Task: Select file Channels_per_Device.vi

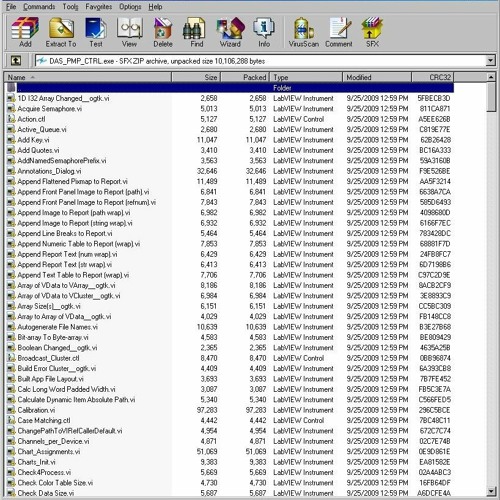Action: [54, 441]
